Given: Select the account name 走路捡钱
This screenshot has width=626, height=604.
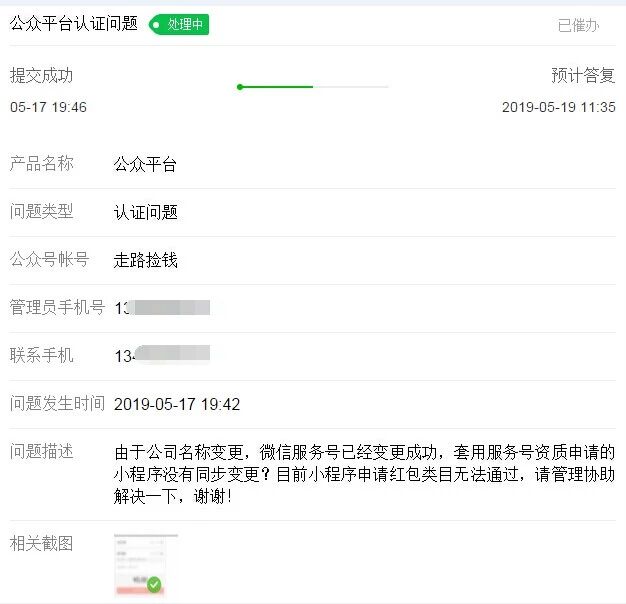Looking at the screenshot, I should tap(145, 260).
